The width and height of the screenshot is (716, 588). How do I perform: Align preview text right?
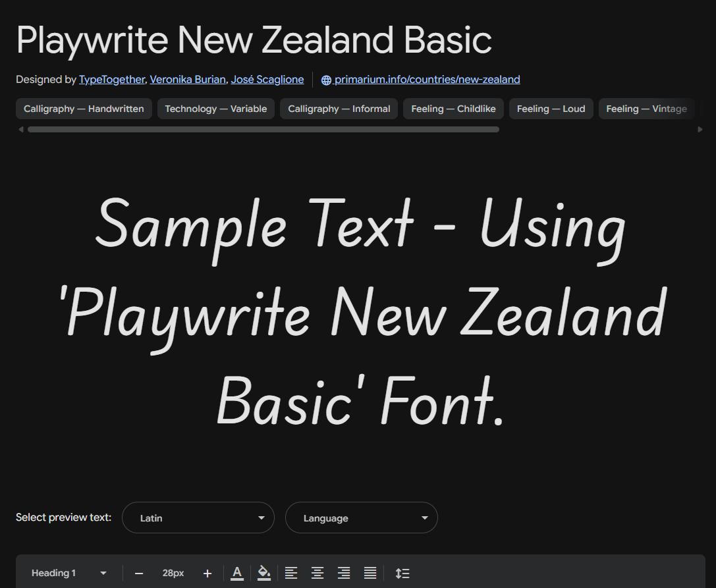(x=344, y=573)
